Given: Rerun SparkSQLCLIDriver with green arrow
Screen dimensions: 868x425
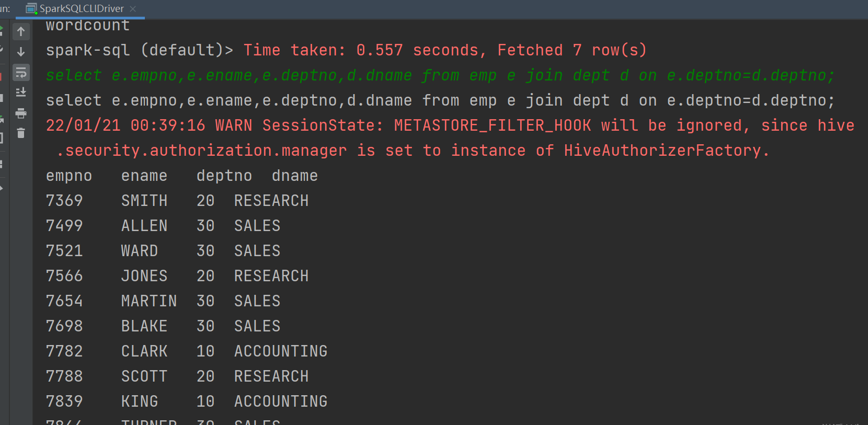Looking at the screenshot, I should click(2, 30).
